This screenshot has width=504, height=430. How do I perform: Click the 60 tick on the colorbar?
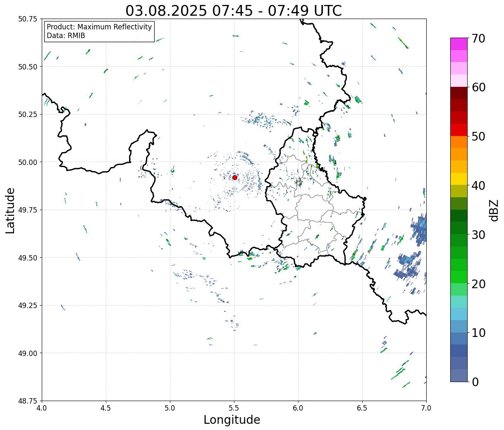point(478,87)
